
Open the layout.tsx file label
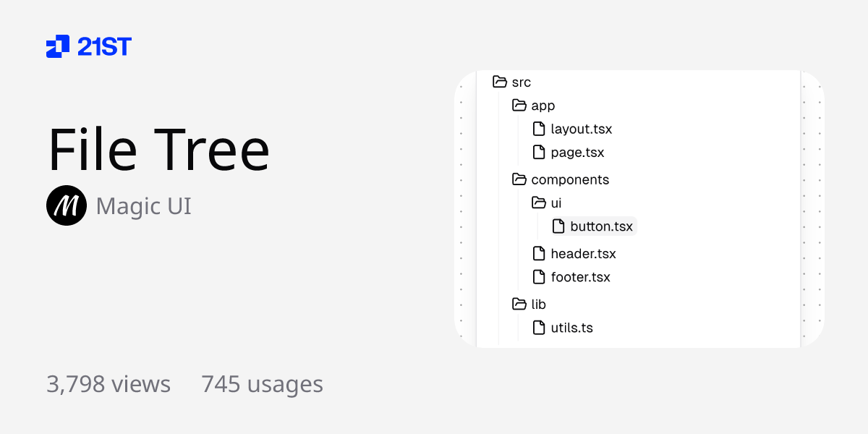pyautogui.click(x=582, y=129)
